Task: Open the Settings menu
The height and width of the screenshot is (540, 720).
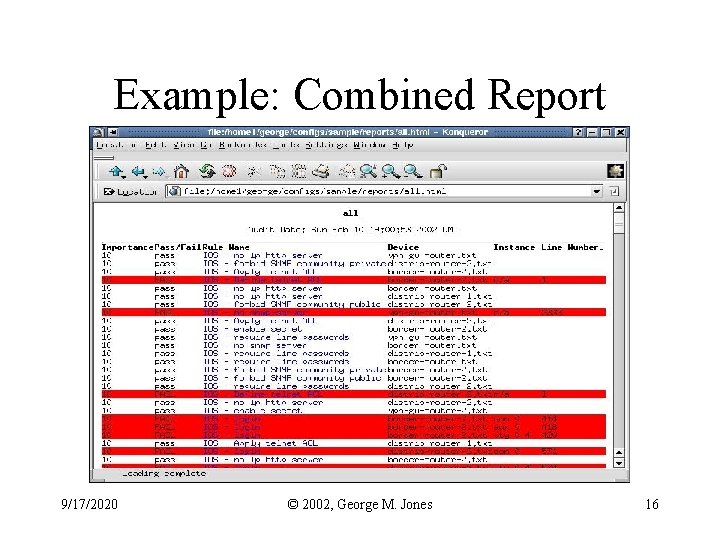Action: [x=326, y=145]
